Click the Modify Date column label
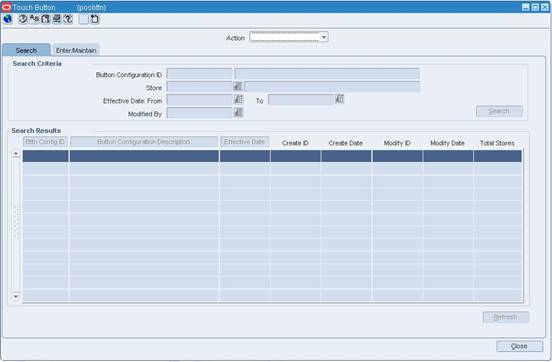The image size is (552, 362). 447,143
